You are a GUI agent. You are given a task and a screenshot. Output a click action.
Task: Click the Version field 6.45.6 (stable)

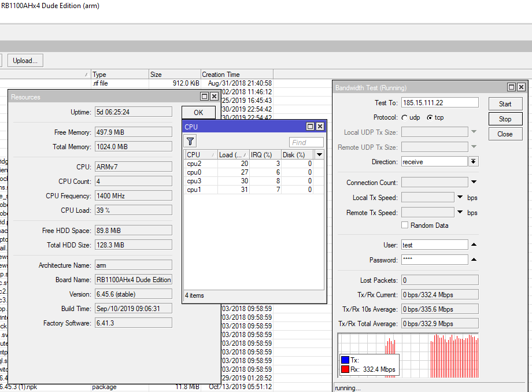134,294
